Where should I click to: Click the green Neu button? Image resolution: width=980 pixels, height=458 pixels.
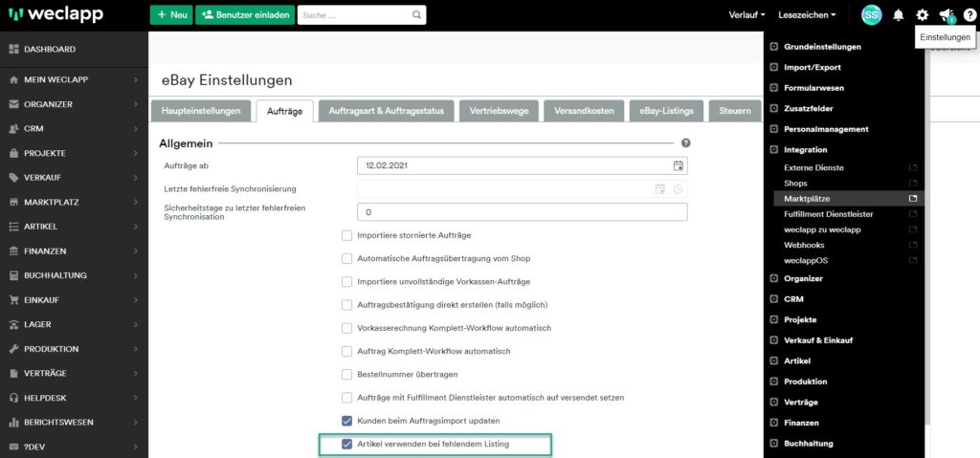171,15
